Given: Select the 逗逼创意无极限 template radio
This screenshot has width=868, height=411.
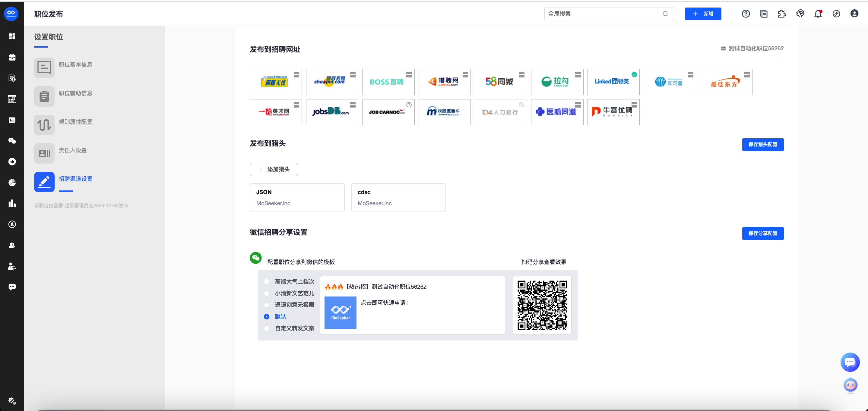Looking at the screenshot, I should [267, 305].
